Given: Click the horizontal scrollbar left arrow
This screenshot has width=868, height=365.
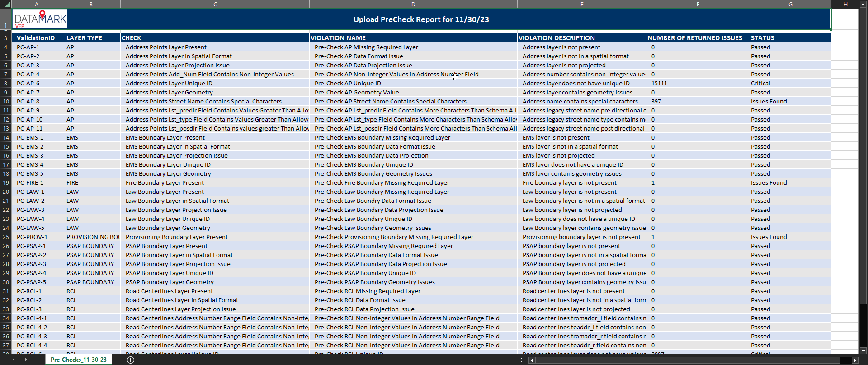Looking at the screenshot, I should 532,360.
